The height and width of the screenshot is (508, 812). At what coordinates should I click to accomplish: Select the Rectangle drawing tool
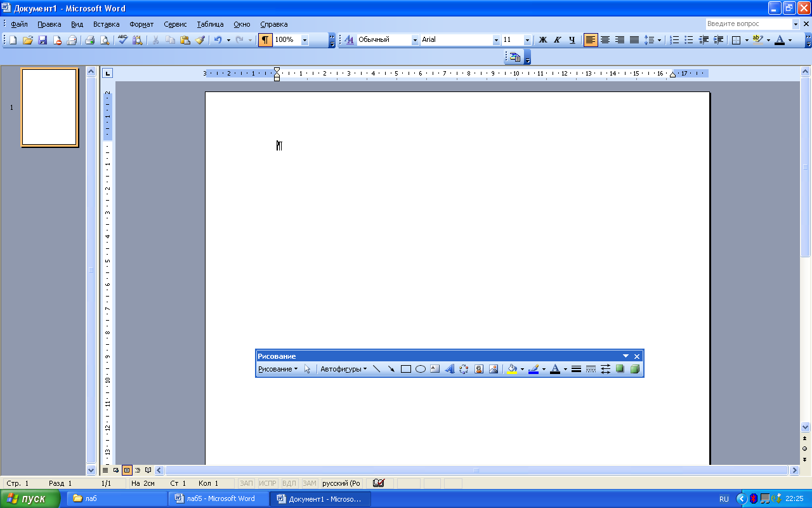pos(406,369)
